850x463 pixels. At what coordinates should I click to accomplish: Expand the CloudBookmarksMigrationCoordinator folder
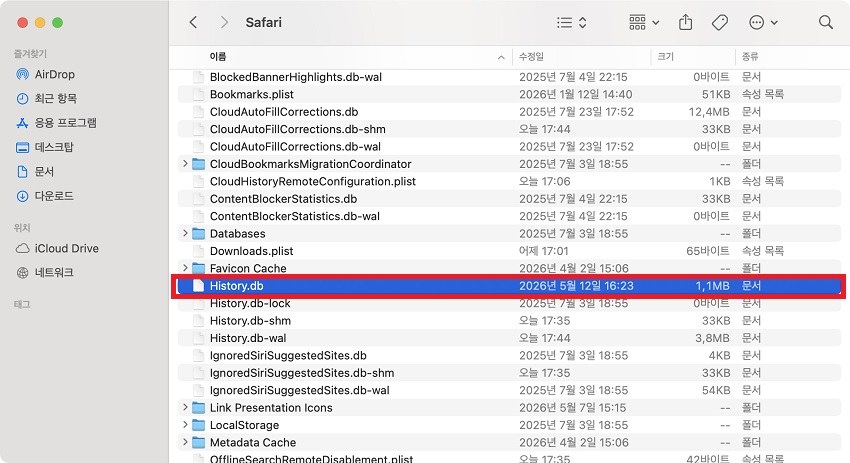pyautogui.click(x=185, y=163)
